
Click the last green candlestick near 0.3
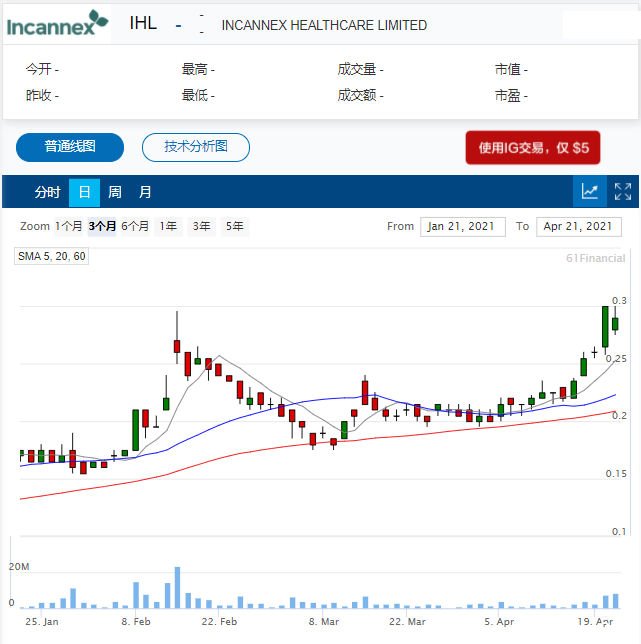tap(615, 324)
